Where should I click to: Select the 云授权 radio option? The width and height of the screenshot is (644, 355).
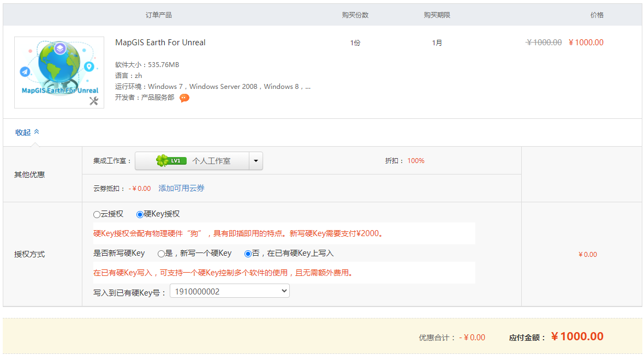click(x=97, y=214)
